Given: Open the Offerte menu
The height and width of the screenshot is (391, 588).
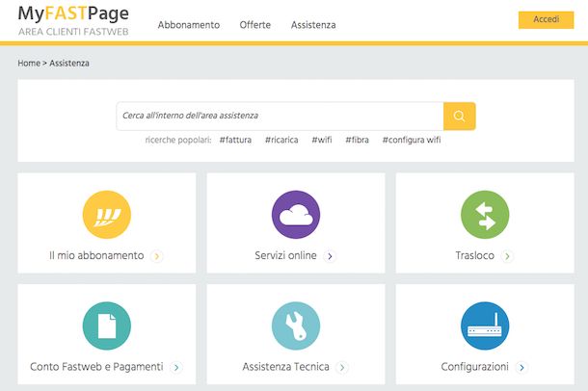Looking at the screenshot, I should coord(255,25).
